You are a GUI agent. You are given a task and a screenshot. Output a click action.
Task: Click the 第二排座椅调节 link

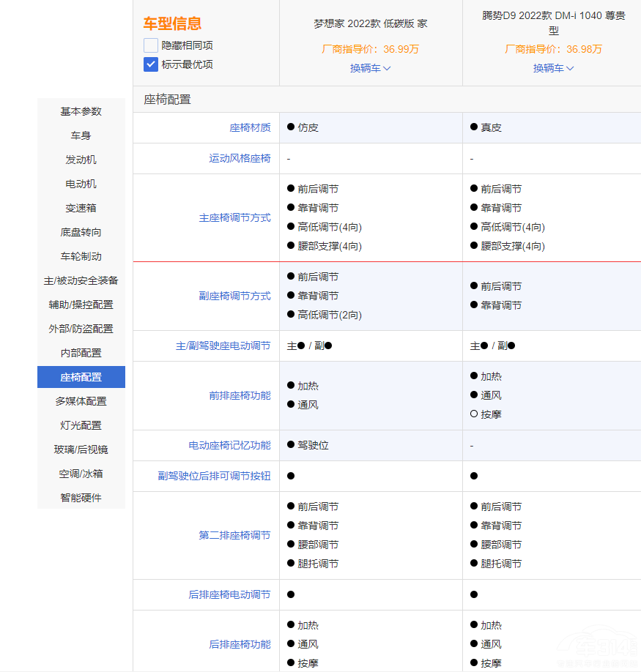[x=234, y=535]
